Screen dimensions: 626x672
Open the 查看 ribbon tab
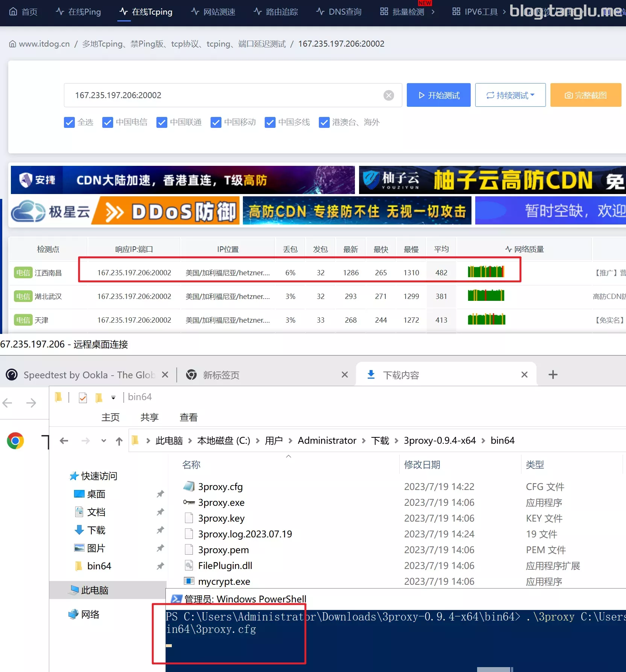click(x=188, y=417)
